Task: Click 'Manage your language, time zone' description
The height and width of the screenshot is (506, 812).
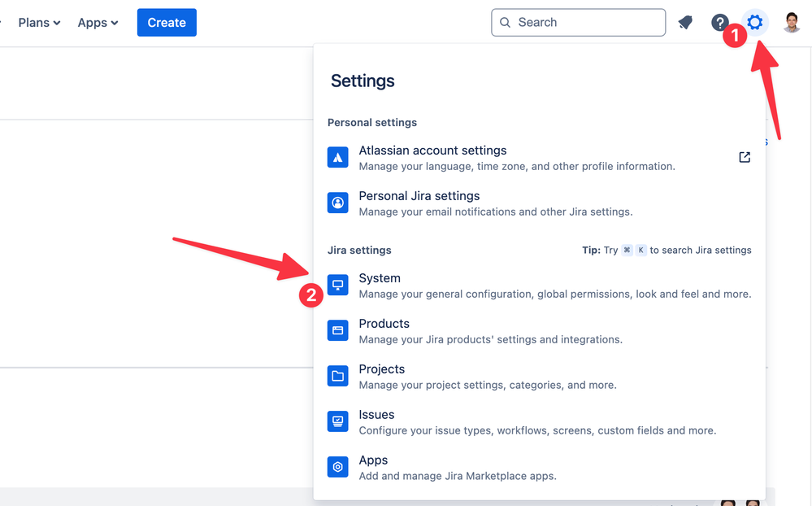Action: pyautogui.click(x=517, y=167)
